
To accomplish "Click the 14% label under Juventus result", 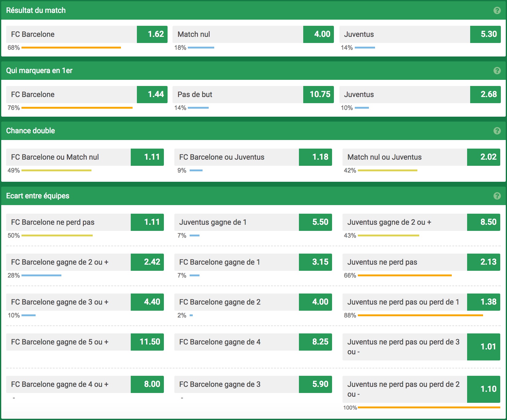I will click(347, 48).
